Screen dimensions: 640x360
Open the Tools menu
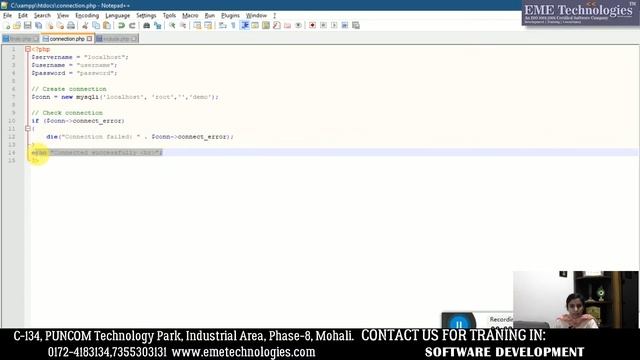pos(169,16)
